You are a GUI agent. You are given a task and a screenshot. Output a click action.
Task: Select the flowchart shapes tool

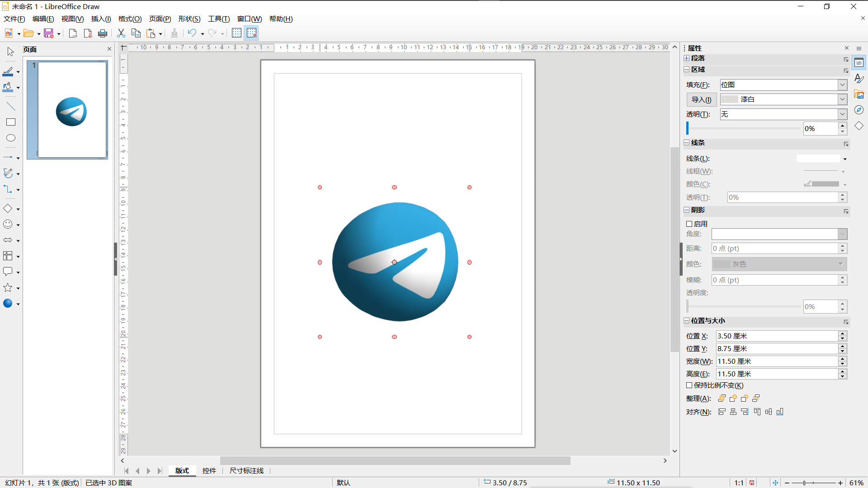[8, 256]
